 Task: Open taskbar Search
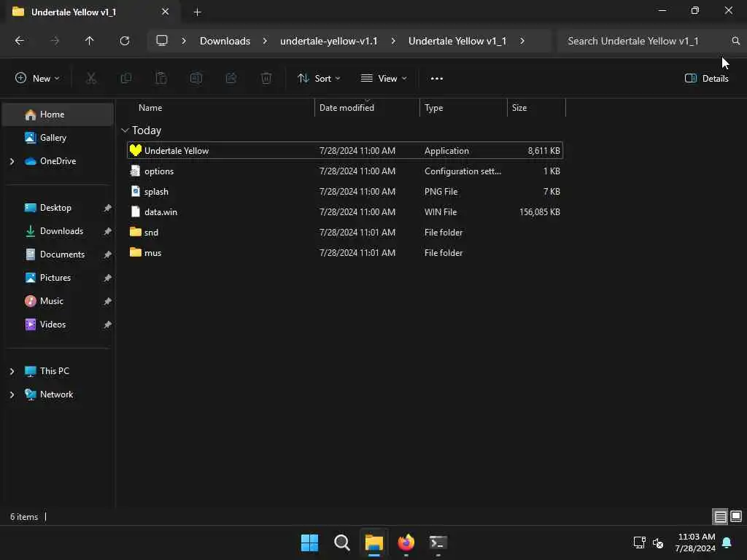(x=341, y=542)
